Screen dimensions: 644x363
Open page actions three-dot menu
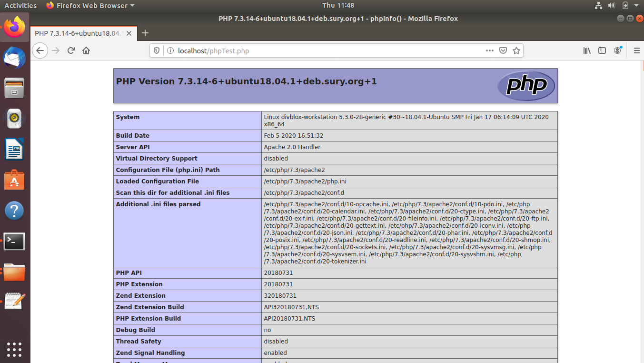tap(490, 50)
